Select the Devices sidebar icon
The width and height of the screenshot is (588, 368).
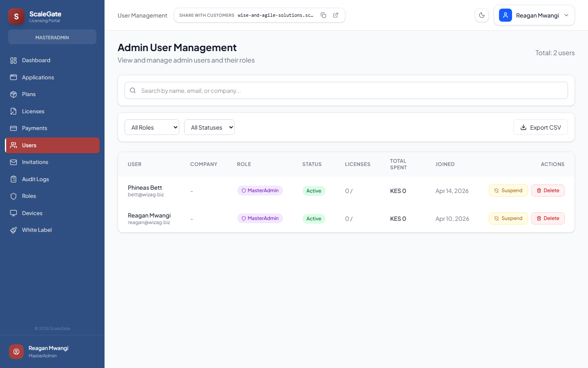click(13, 213)
